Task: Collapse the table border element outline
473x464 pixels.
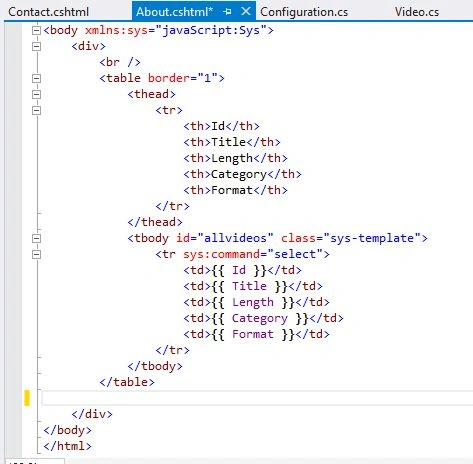Action: click(x=36, y=78)
